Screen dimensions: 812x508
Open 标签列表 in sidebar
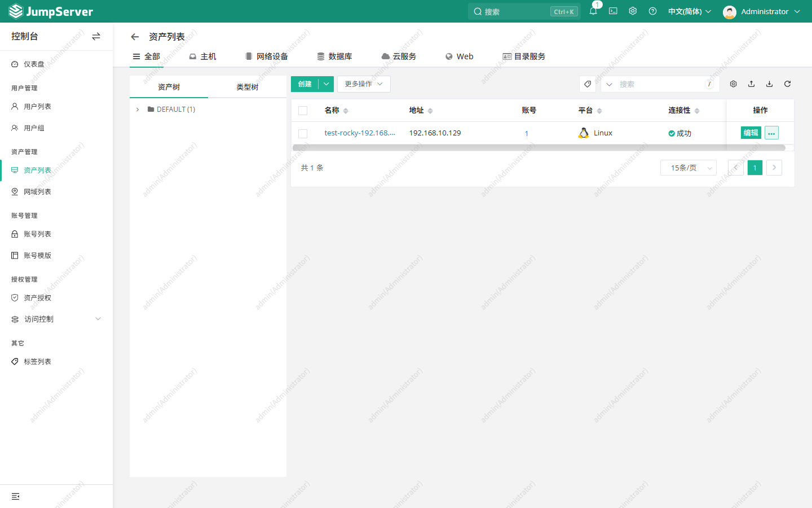point(56,361)
